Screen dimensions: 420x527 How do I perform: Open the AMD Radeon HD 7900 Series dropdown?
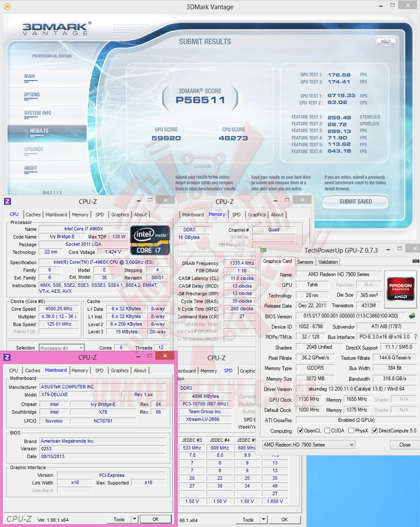pyautogui.click(x=309, y=445)
